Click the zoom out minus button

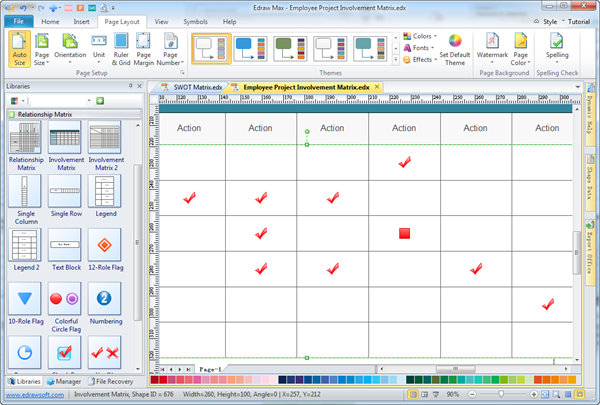click(x=472, y=394)
